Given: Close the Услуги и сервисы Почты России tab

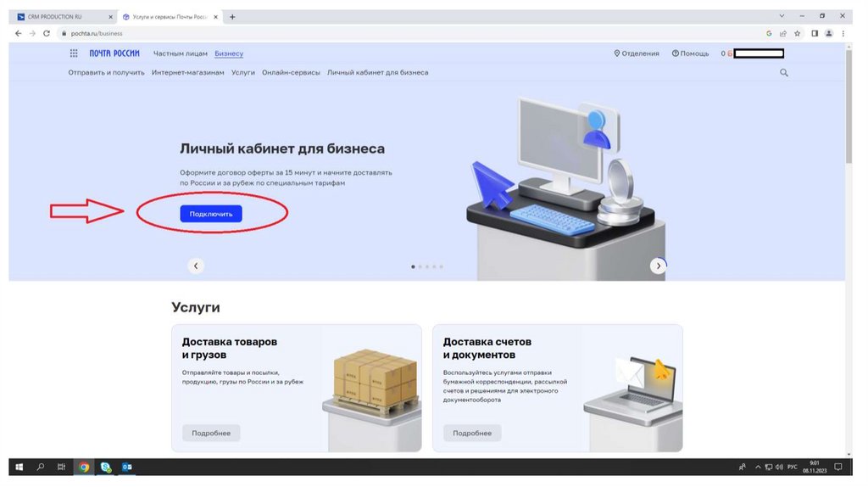Looking at the screenshot, I should pyautogui.click(x=216, y=17).
